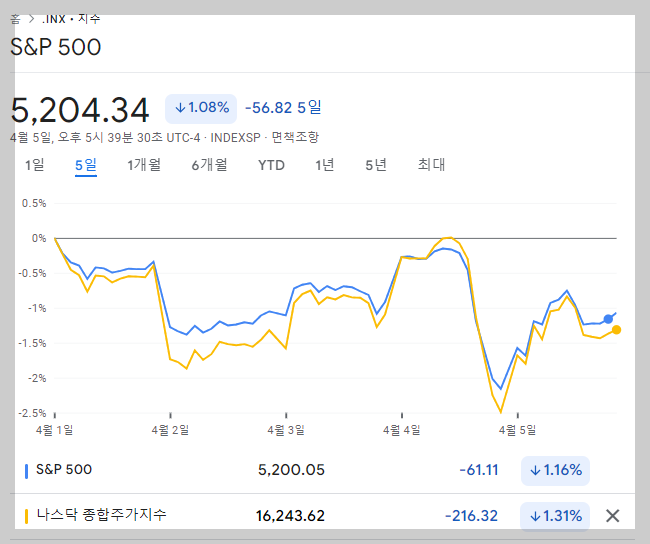Click the yellow Nasdaq chart endpoint dot
This screenshot has height=544, width=650.
[616, 330]
